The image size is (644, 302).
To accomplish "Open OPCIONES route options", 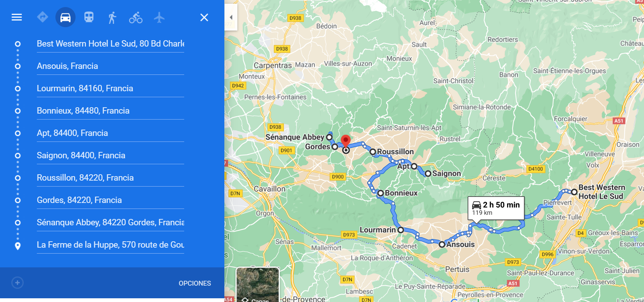I will tap(195, 283).
